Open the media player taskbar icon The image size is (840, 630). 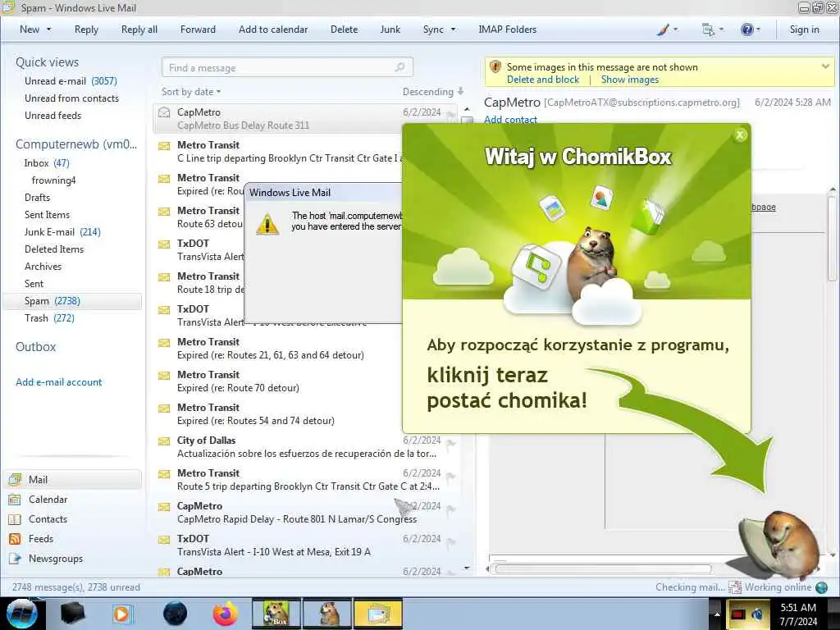click(121, 614)
